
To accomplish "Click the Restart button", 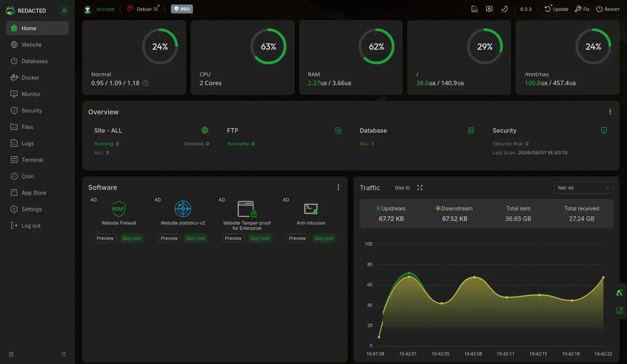I will point(608,9).
